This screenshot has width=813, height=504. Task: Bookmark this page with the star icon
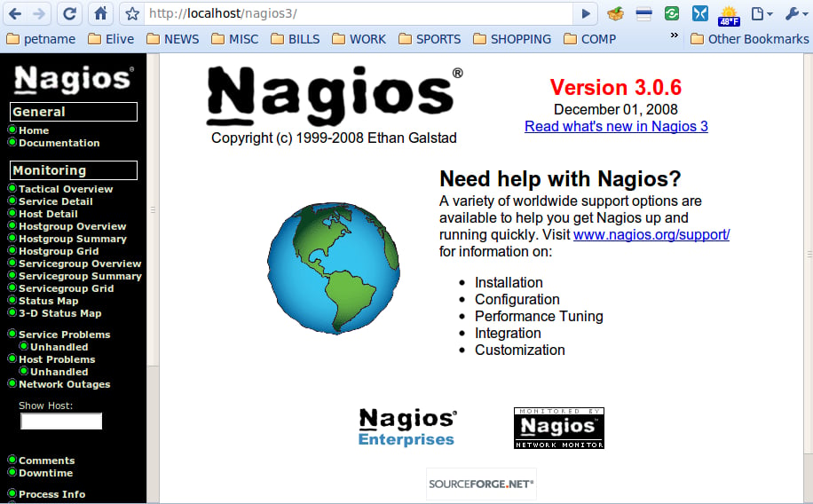[132, 13]
